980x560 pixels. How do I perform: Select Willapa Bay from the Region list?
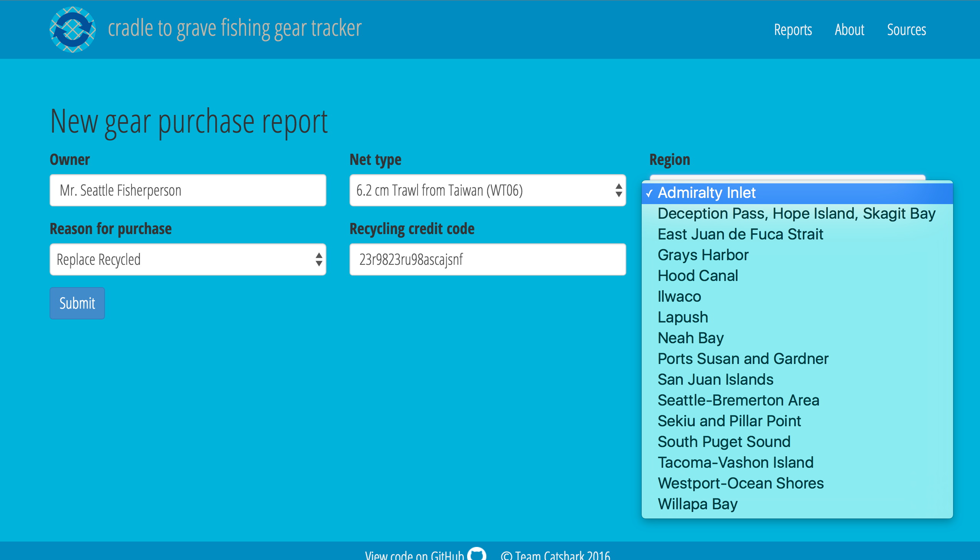click(697, 504)
